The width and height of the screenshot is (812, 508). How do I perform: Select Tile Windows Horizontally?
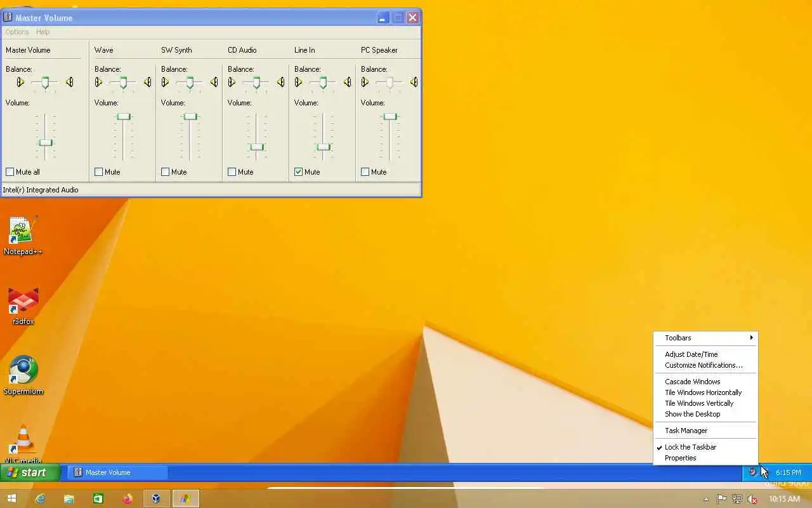pos(705,392)
